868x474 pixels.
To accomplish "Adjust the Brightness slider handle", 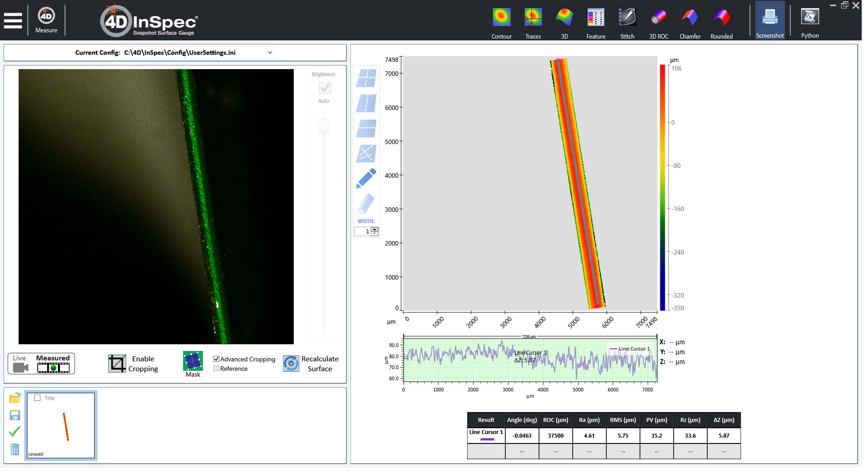I will point(324,125).
